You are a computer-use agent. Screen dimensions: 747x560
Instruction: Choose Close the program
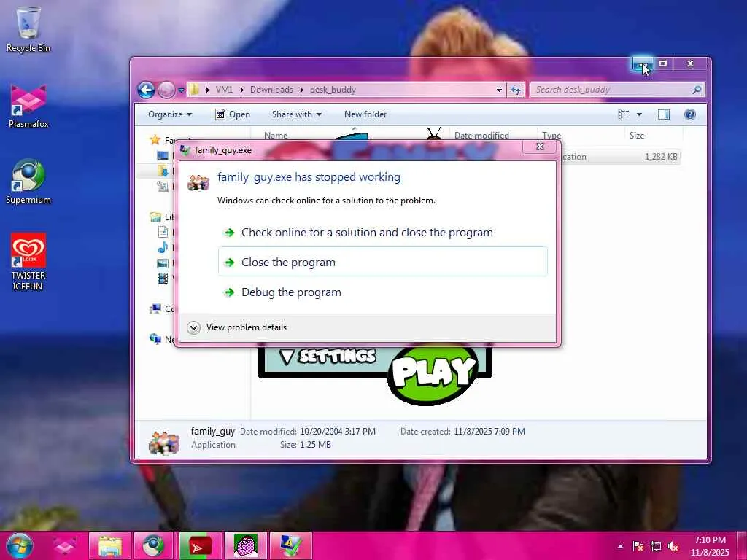click(x=382, y=262)
